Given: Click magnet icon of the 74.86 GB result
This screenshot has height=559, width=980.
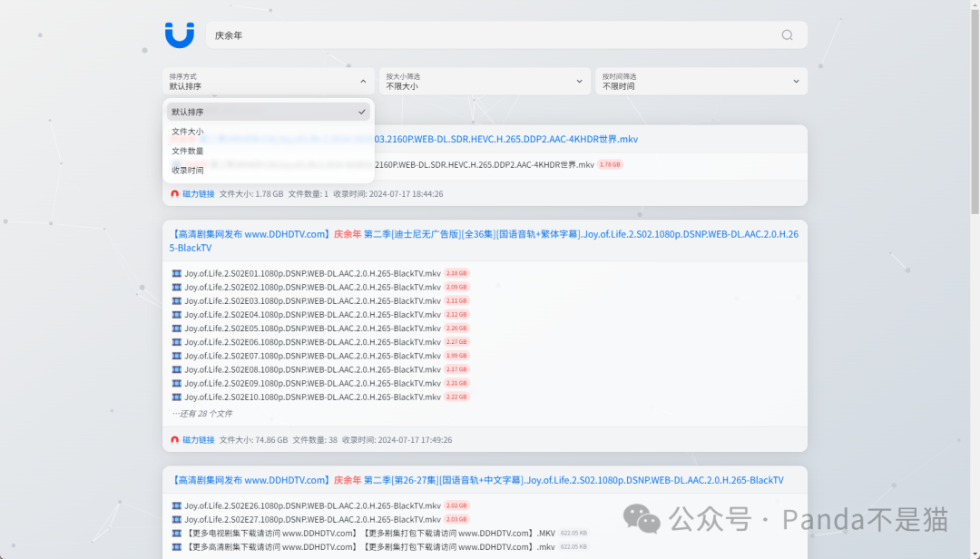Looking at the screenshot, I should (x=175, y=439).
